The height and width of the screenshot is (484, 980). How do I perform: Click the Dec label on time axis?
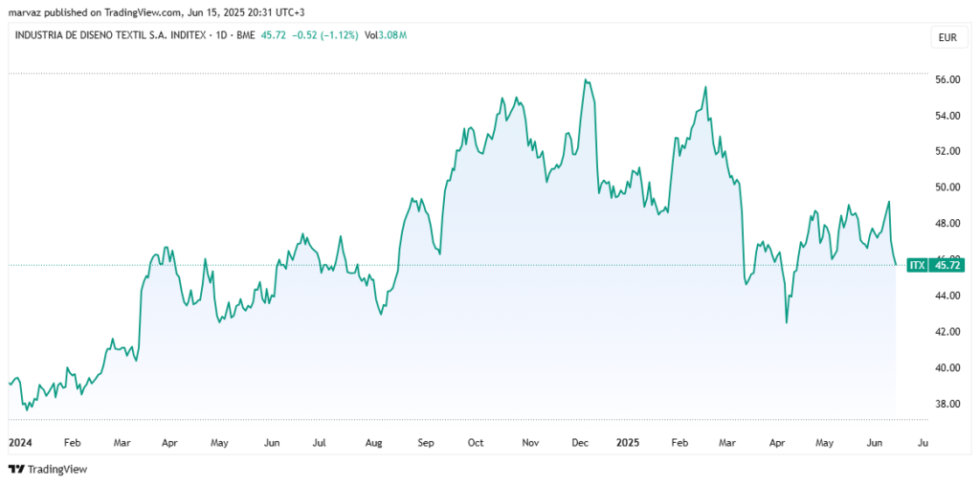pyautogui.click(x=581, y=443)
